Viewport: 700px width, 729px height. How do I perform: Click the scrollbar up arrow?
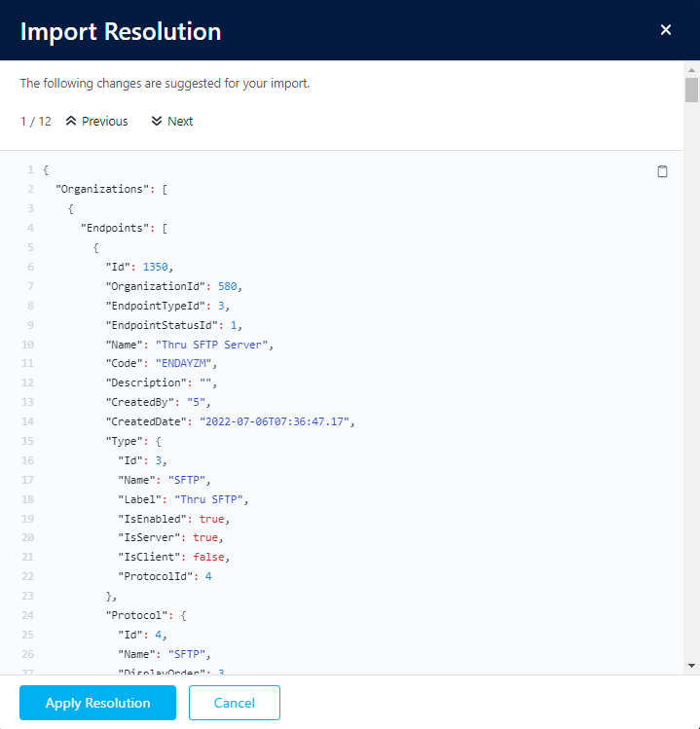691,71
